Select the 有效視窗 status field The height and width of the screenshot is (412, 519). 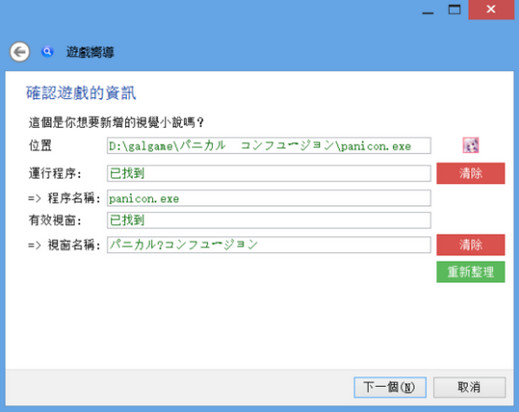(269, 220)
